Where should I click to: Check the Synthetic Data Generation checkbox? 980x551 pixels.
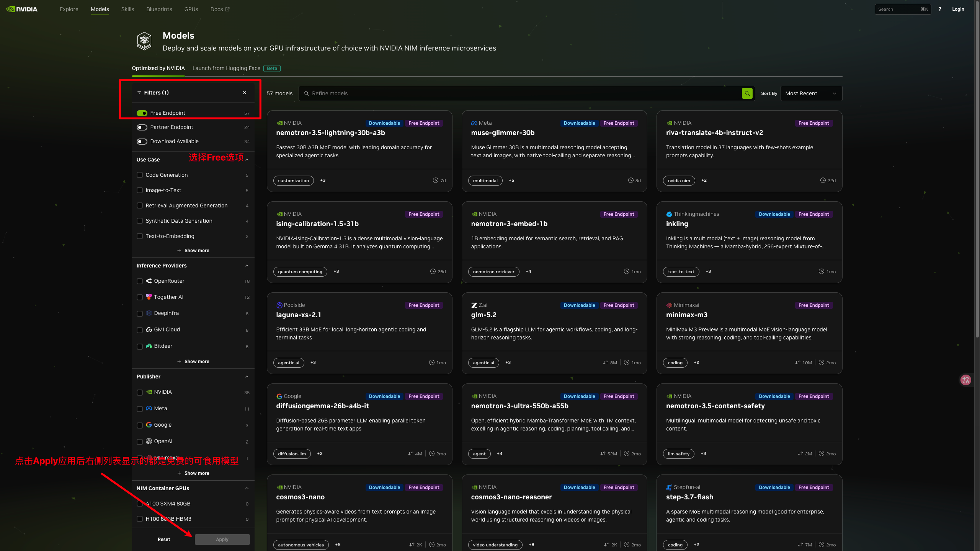point(140,221)
